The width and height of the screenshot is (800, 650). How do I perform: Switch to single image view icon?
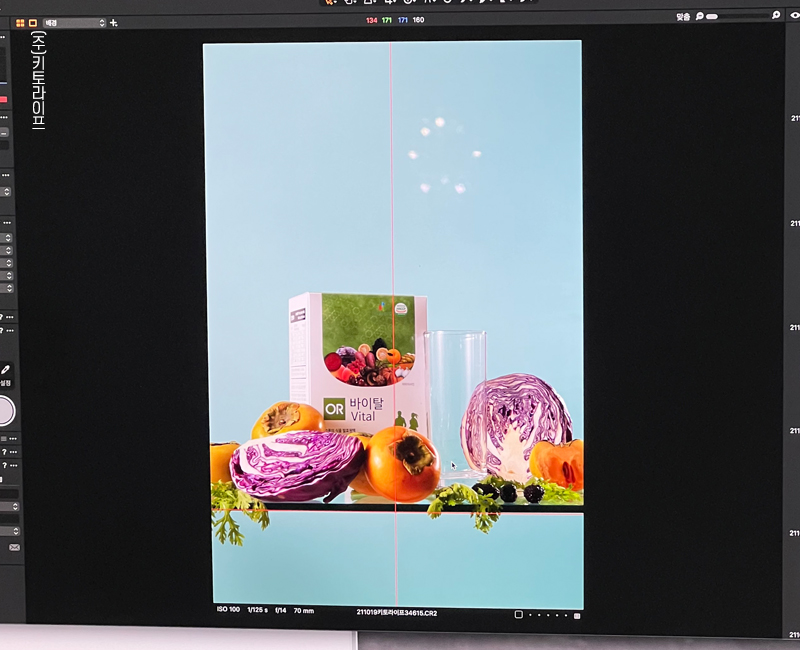point(32,22)
